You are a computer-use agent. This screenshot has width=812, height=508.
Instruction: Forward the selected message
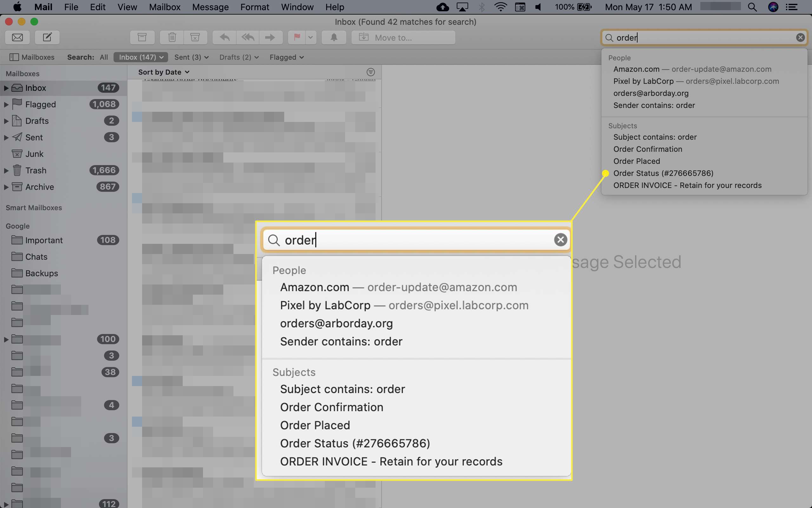pos(271,37)
